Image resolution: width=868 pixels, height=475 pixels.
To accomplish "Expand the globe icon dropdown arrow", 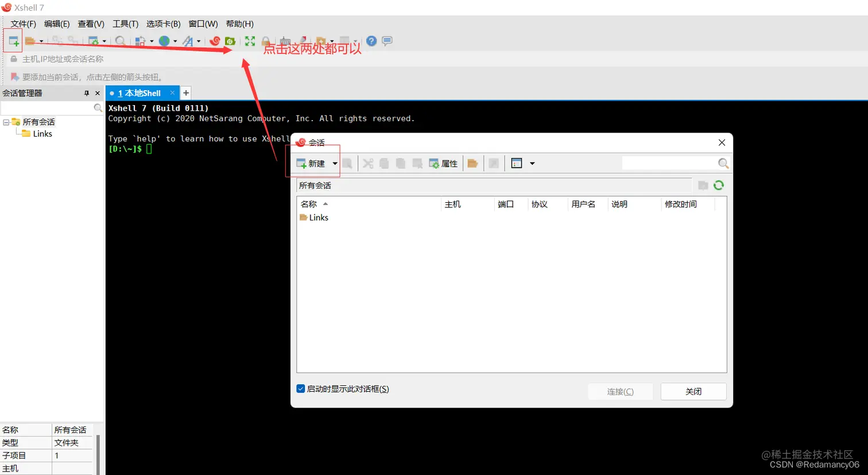I will point(175,41).
